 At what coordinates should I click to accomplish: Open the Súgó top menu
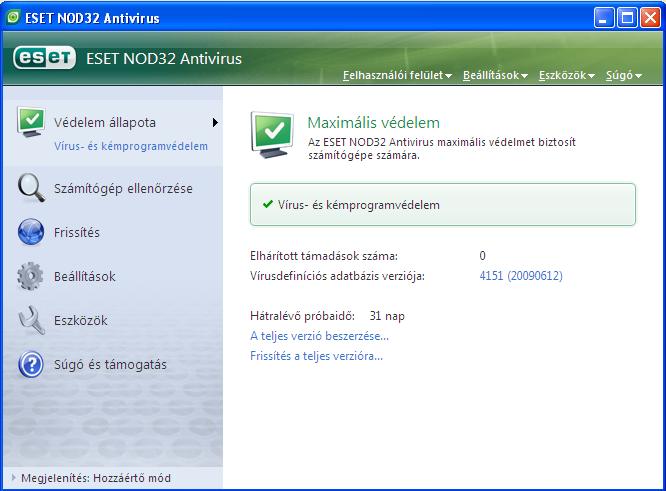click(624, 76)
